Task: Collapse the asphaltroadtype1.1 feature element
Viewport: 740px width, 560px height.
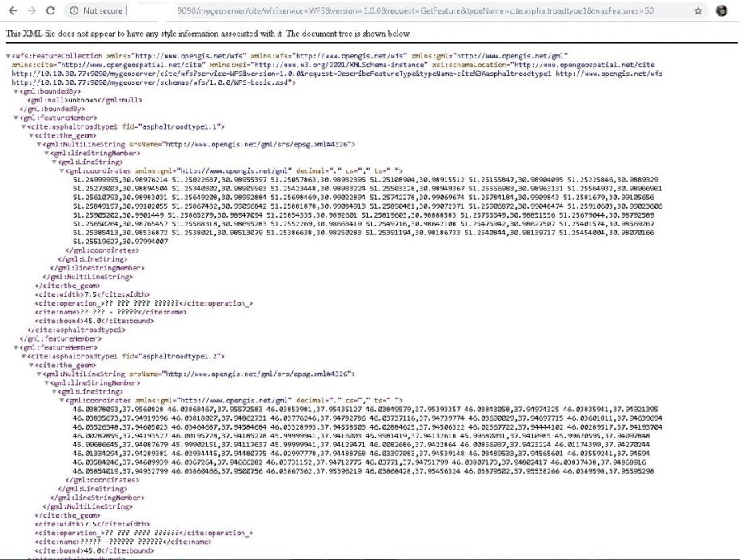Action: coord(24,126)
